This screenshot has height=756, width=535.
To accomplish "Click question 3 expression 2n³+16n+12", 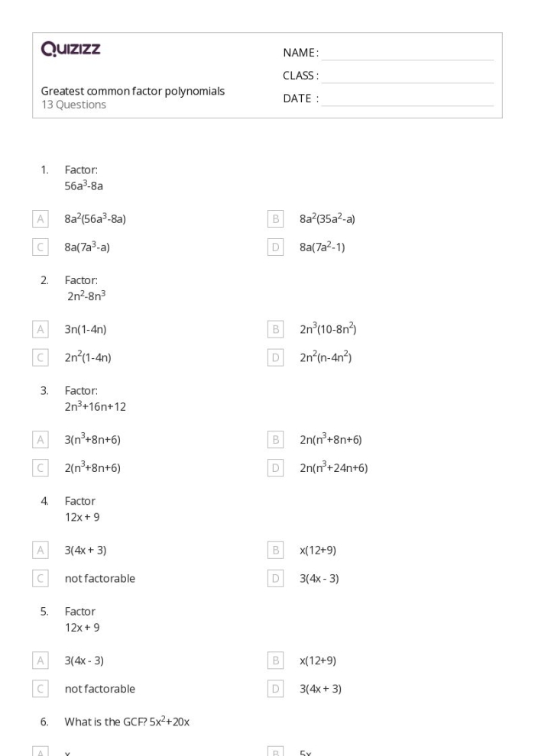I will [95, 406].
